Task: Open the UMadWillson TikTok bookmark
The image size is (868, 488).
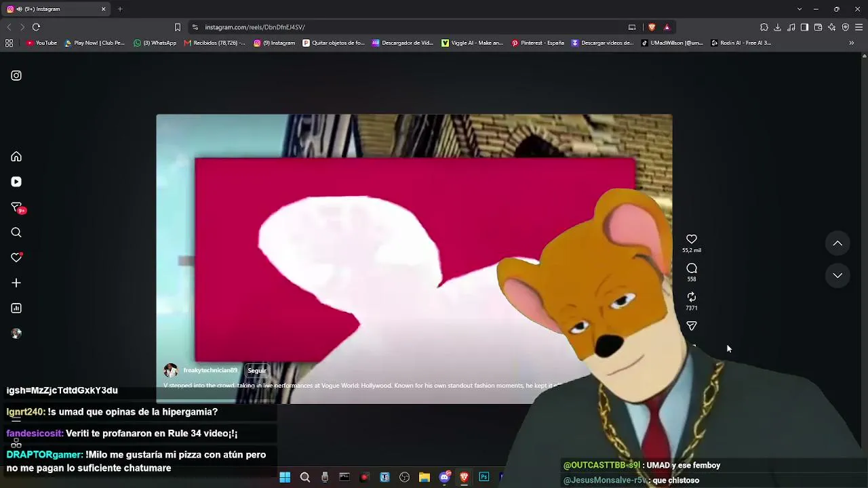Action: click(x=673, y=43)
